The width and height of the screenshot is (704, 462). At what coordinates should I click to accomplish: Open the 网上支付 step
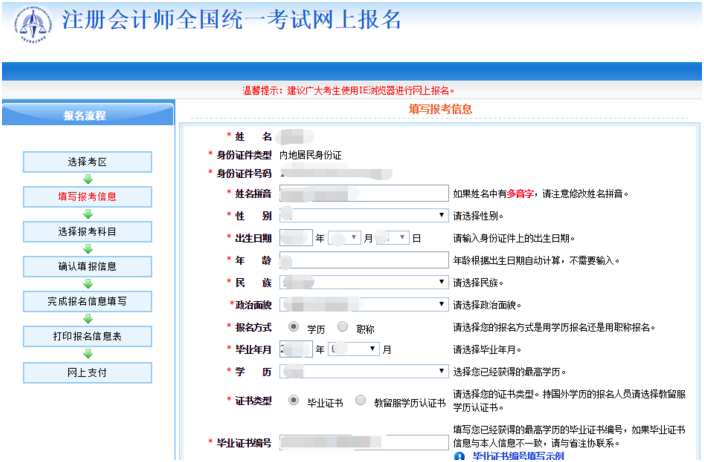coord(88,372)
